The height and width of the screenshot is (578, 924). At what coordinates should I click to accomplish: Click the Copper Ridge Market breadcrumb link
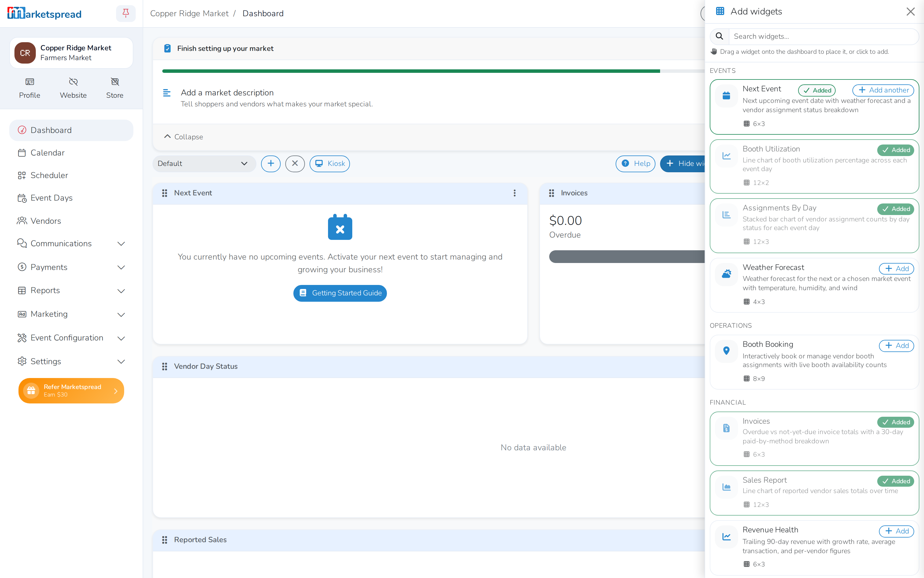[x=189, y=13]
